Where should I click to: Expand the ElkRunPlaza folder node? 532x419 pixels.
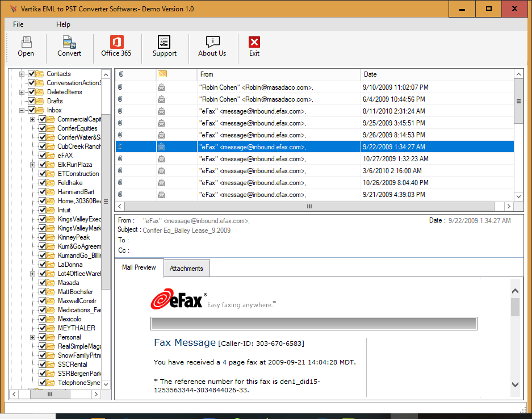click(32, 165)
